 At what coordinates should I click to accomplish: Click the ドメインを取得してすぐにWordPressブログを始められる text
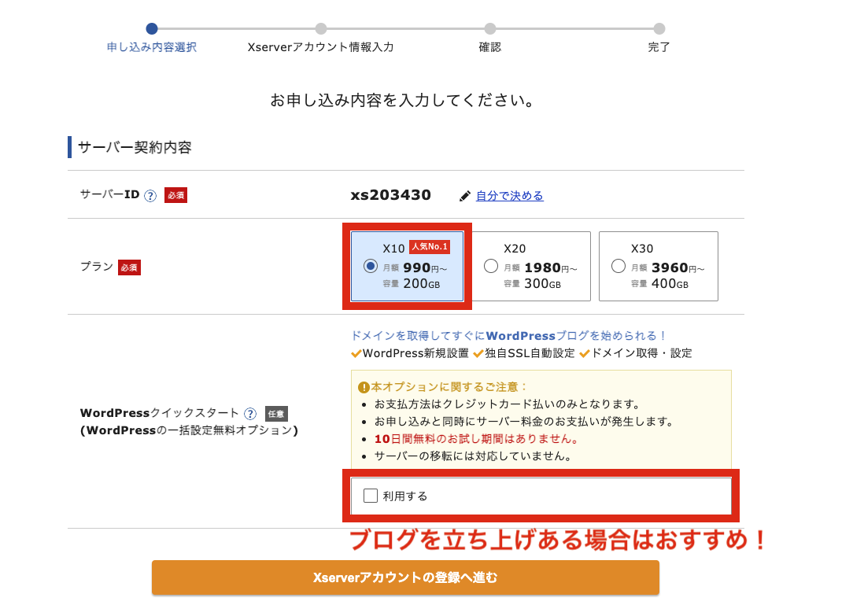[x=508, y=336]
